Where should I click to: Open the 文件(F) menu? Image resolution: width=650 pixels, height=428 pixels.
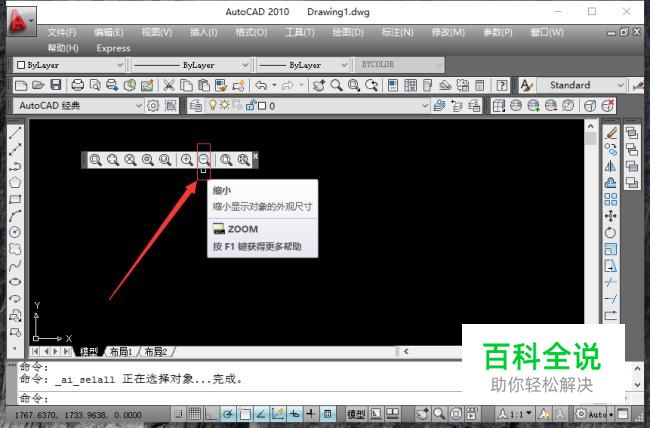(x=62, y=32)
